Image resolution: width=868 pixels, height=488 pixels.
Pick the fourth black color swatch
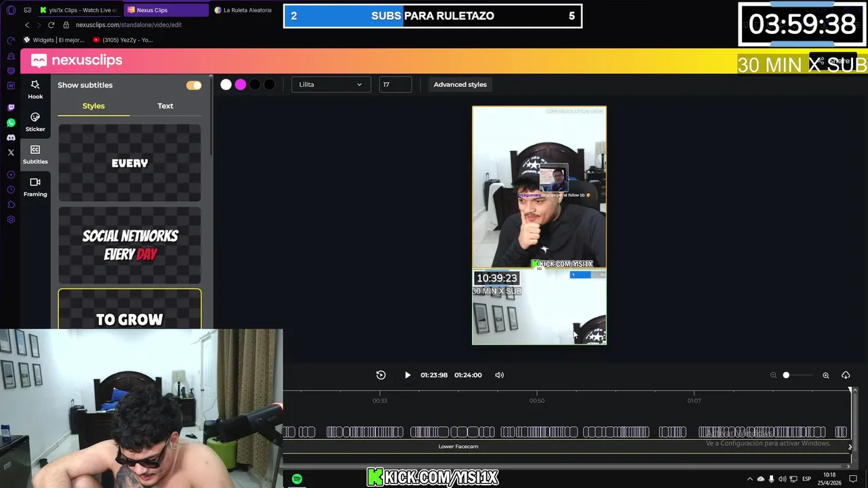(270, 85)
